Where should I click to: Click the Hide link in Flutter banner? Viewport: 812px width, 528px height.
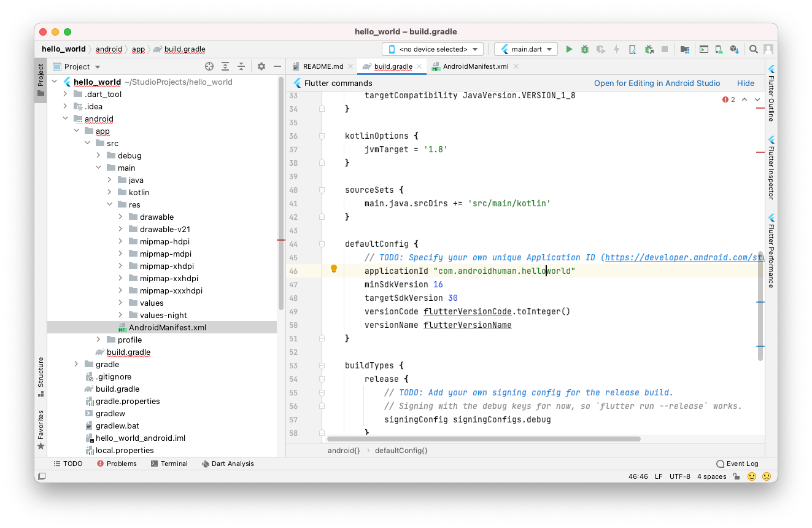(746, 83)
